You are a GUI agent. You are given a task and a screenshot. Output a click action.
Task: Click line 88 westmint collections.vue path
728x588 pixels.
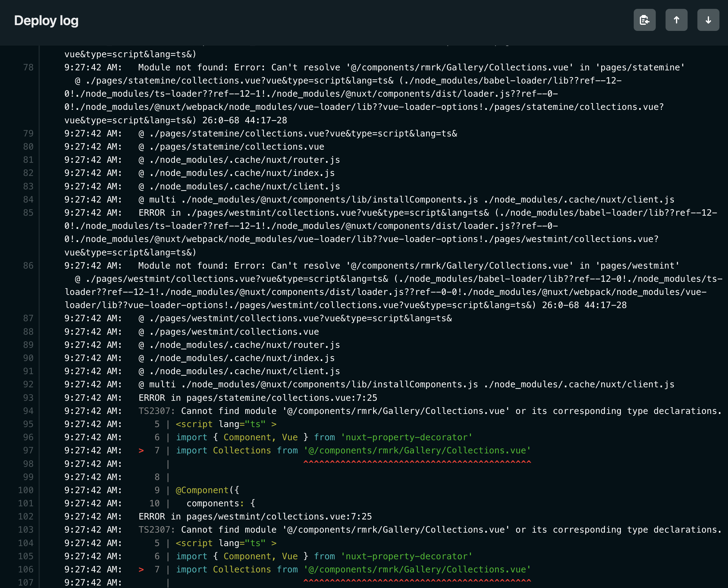pyautogui.click(x=234, y=332)
